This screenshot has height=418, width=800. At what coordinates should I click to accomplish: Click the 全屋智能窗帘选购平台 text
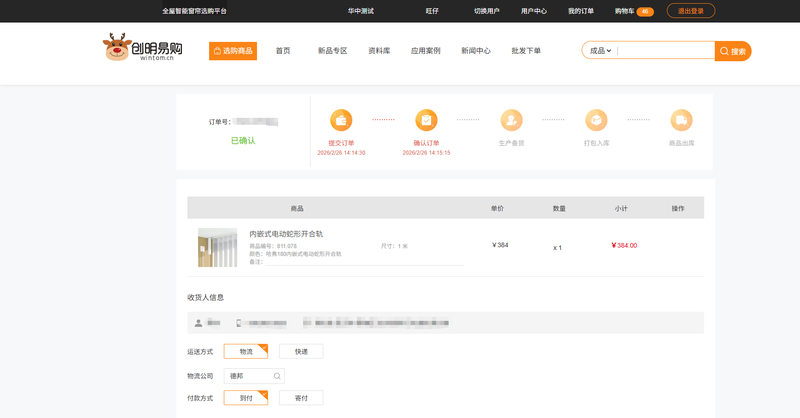click(194, 11)
